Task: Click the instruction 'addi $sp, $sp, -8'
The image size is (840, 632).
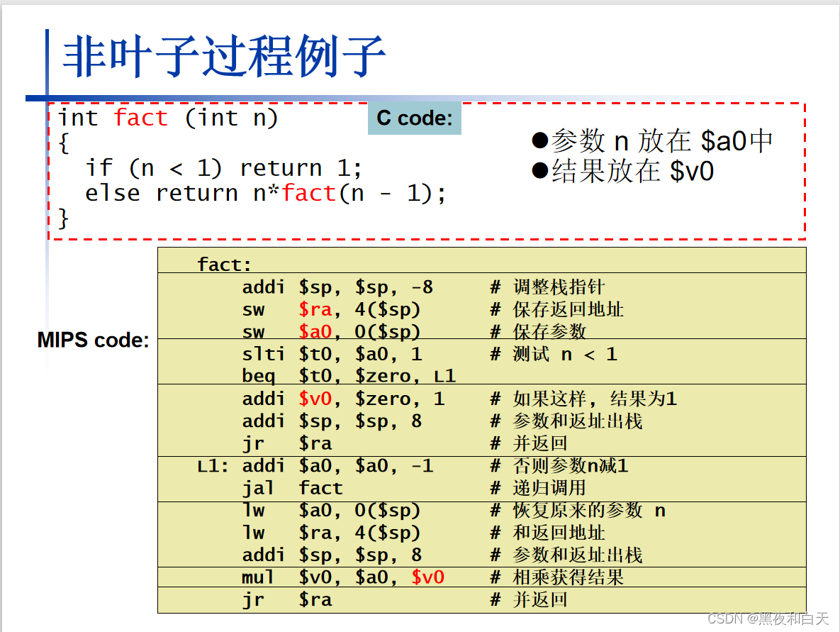Action: coord(337,287)
